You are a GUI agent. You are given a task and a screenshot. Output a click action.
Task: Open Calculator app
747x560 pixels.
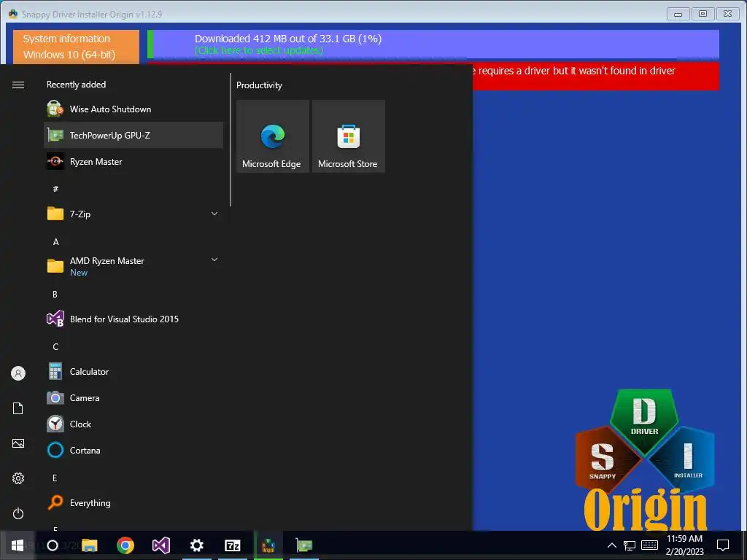click(x=133, y=371)
